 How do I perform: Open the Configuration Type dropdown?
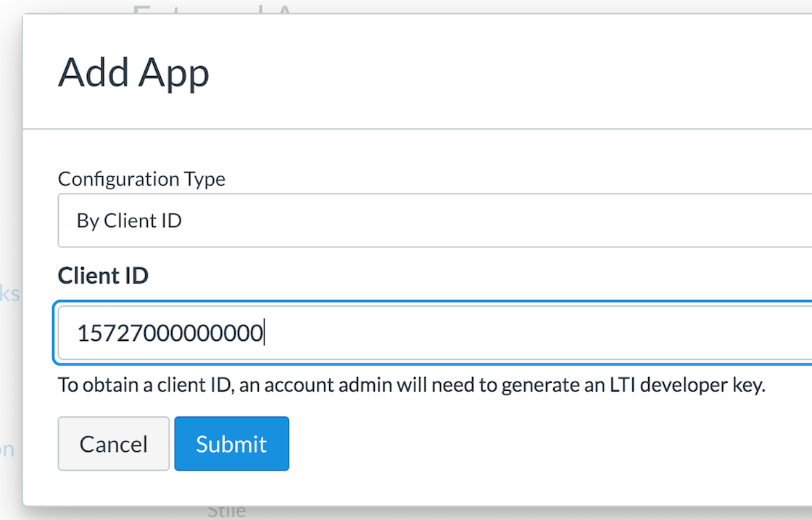click(x=435, y=220)
